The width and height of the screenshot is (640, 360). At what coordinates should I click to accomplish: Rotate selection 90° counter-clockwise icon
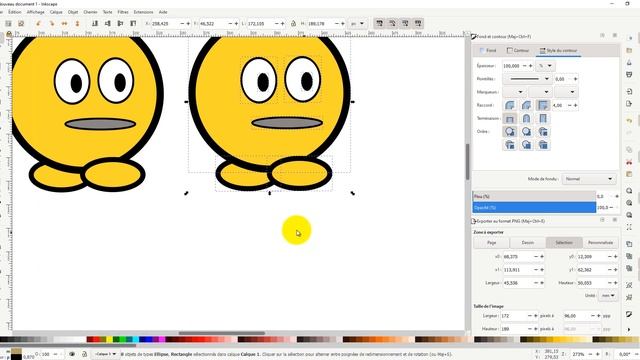tap(39, 24)
